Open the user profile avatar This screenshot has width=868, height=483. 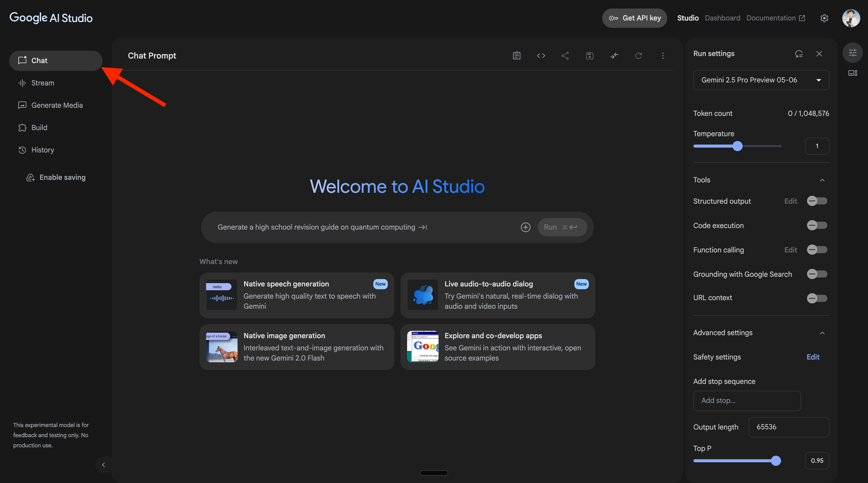tap(851, 18)
